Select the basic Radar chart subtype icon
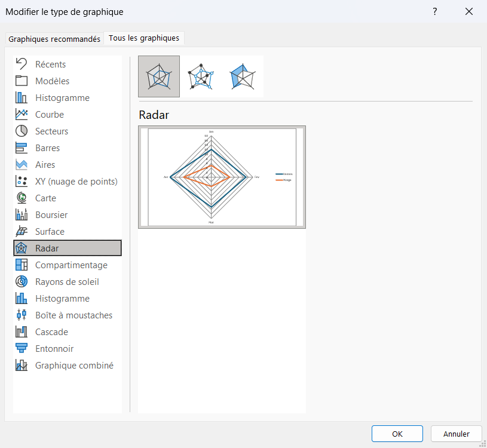 (159, 76)
